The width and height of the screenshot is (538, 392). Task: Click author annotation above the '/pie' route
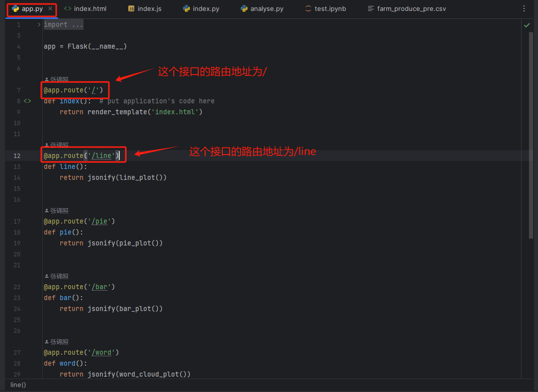[56, 211]
